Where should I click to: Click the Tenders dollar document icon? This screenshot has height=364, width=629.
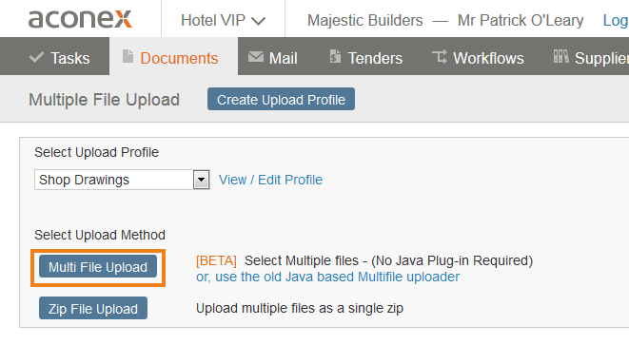coord(335,56)
